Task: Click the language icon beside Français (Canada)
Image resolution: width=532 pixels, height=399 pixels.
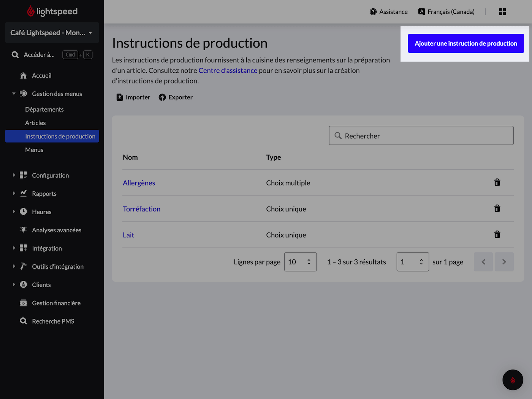Action: coord(422,12)
